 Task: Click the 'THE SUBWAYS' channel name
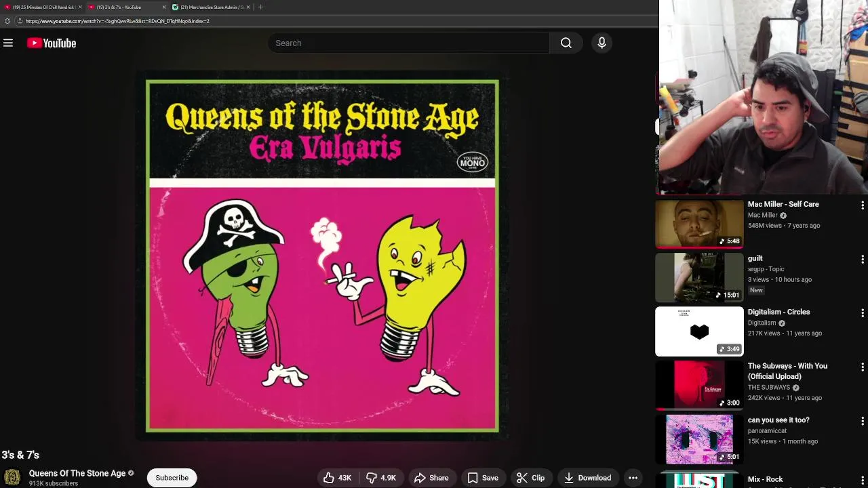[x=769, y=388]
